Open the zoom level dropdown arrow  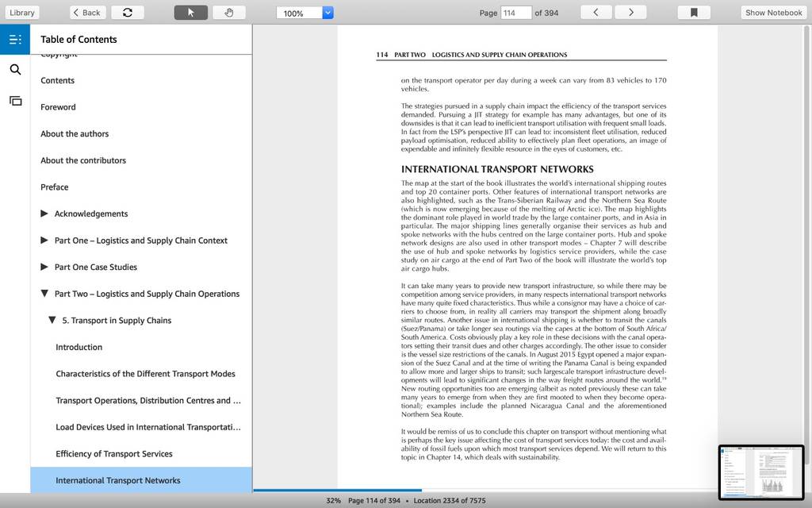tap(327, 13)
